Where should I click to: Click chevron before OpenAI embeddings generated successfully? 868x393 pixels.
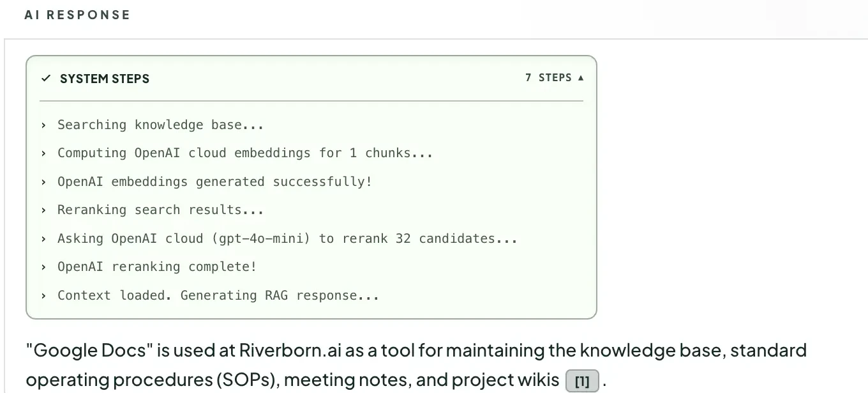pos(43,182)
